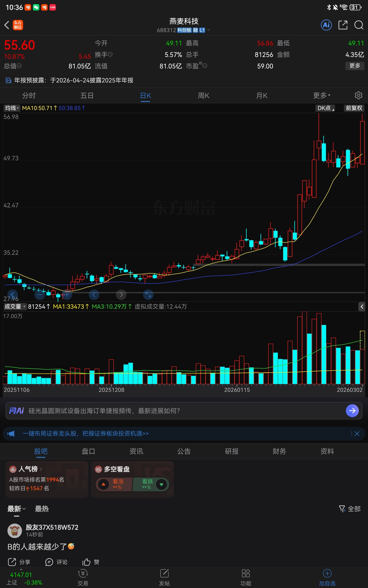
Task: Vote 看涨 bullish in 多空看盘
Action: coord(114,484)
